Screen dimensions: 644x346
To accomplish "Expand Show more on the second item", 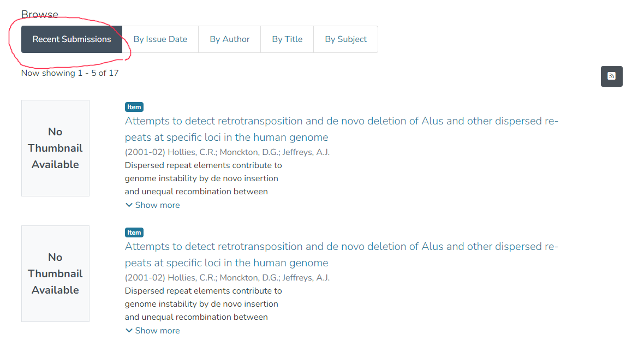I will [x=157, y=331].
